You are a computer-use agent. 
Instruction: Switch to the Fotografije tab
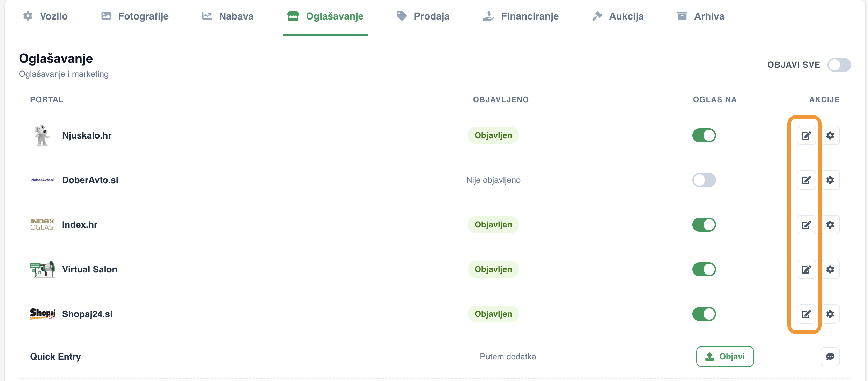[x=135, y=16]
